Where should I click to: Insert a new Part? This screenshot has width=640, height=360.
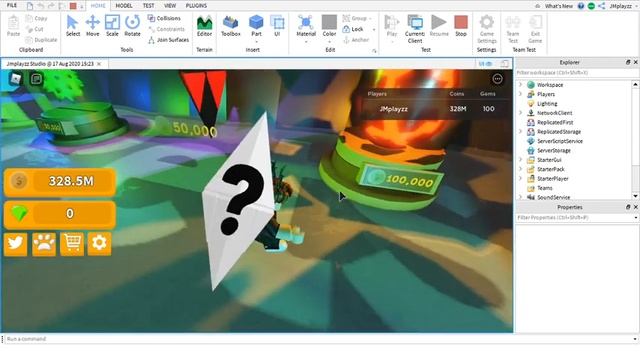coord(256,25)
